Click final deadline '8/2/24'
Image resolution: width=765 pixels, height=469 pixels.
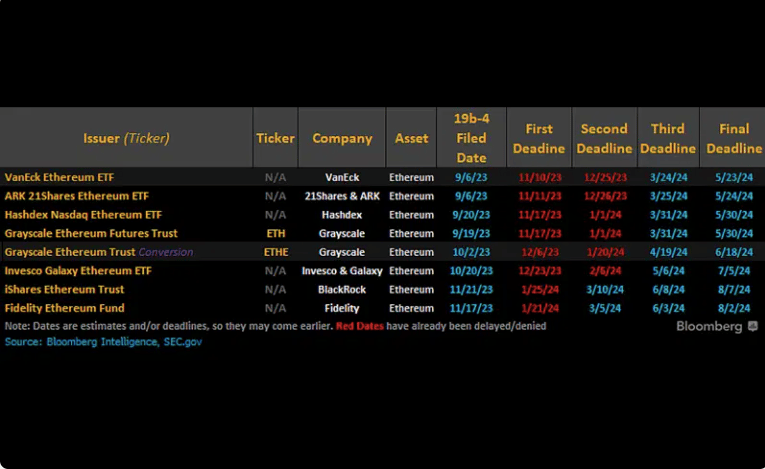pos(734,308)
